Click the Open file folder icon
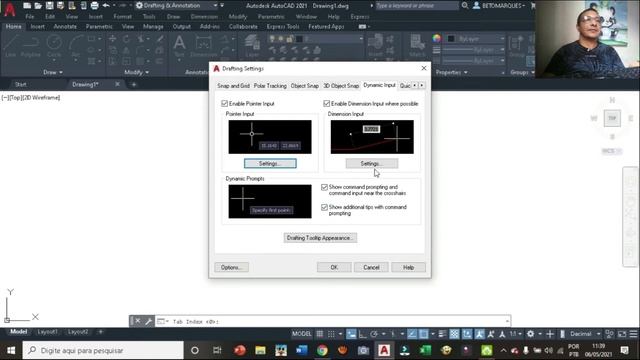The width and height of the screenshot is (640, 360). [x=38, y=6]
